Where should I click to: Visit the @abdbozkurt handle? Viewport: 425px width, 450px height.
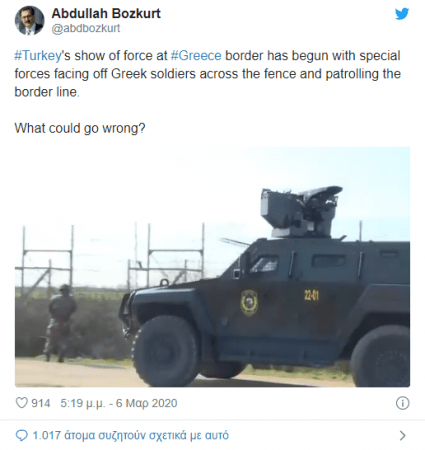tap(86, 29)
